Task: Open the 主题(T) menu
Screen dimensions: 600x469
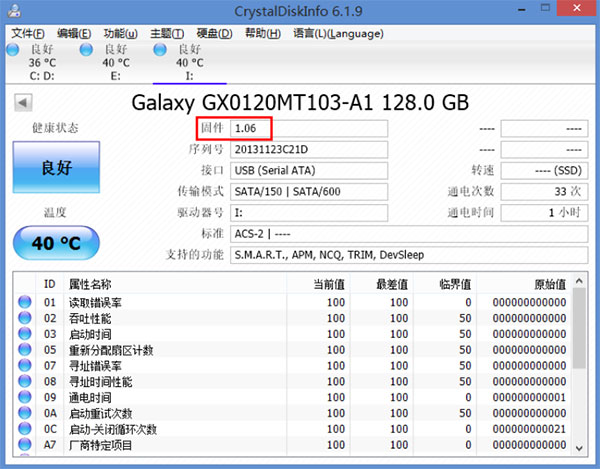Action: click(167, 34)
